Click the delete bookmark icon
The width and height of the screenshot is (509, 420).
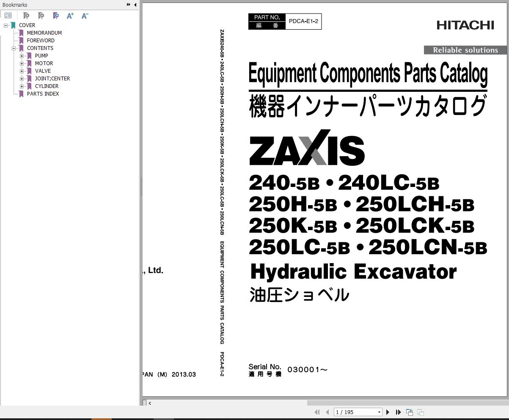[26, 16]
